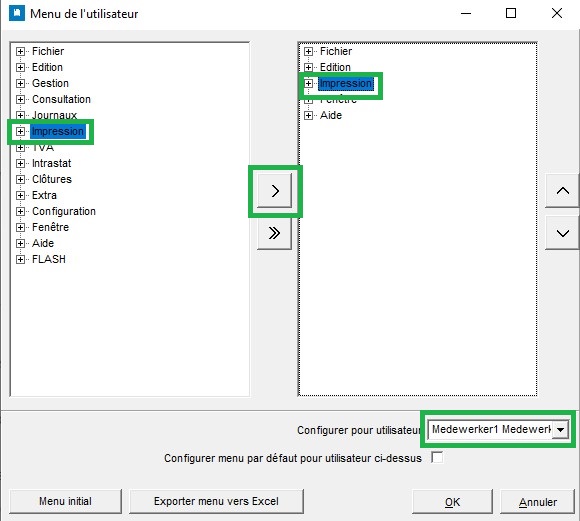Add all items with double arrow button
The width and height of the screenshot is (580, 521).
(274, 233)
